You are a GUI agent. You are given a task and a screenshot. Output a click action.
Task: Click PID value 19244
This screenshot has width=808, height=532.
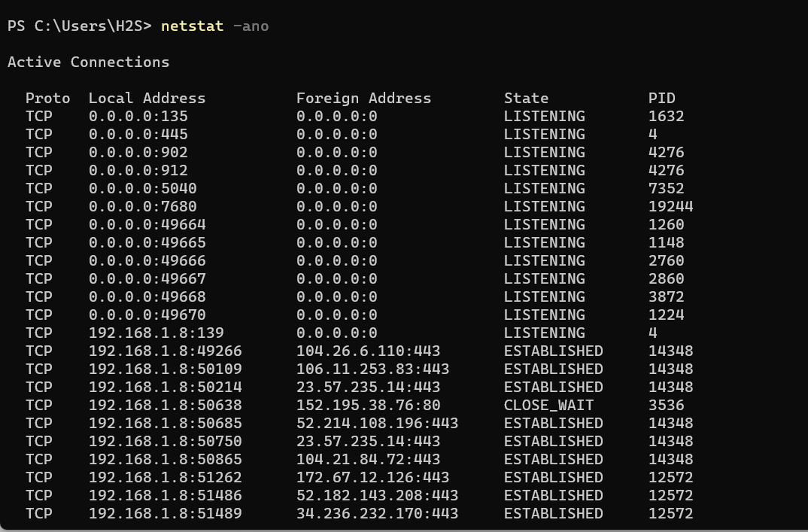(x=670, y=206)
